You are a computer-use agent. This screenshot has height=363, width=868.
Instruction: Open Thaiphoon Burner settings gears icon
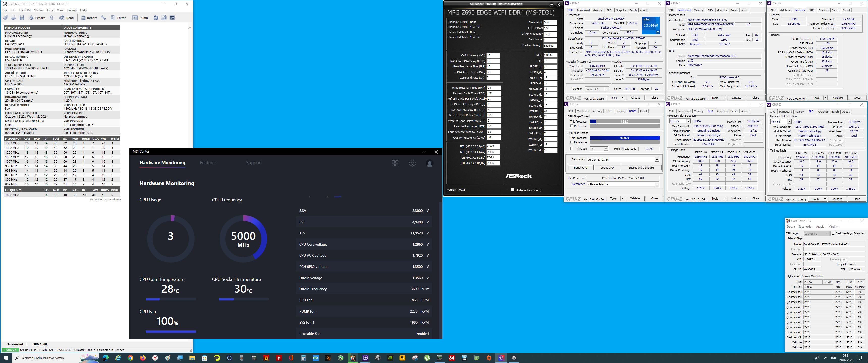coord(5,18)
